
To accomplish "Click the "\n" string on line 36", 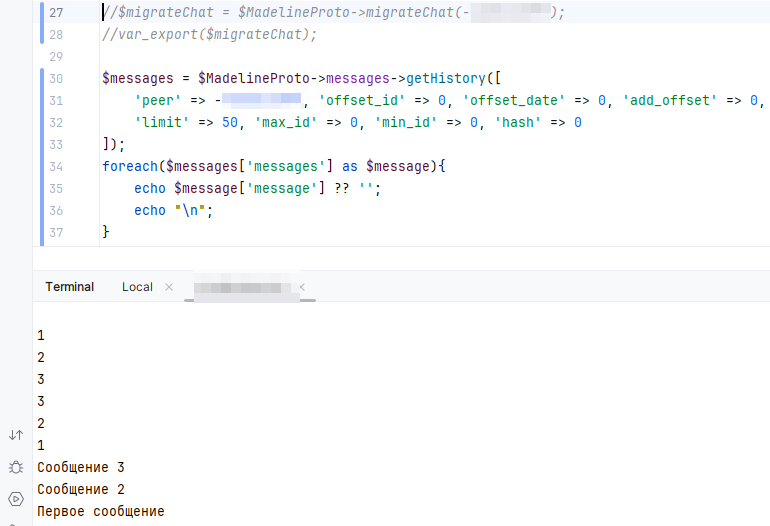I will pyautogui.click(x=190, y=211).
